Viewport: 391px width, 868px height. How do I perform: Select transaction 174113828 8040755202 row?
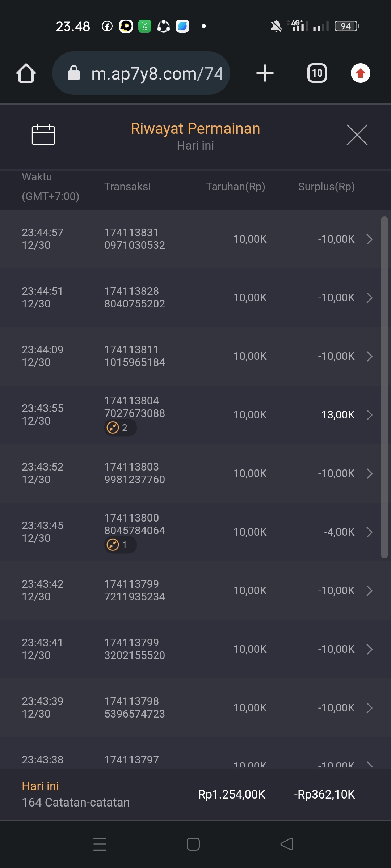click(134, 297)
